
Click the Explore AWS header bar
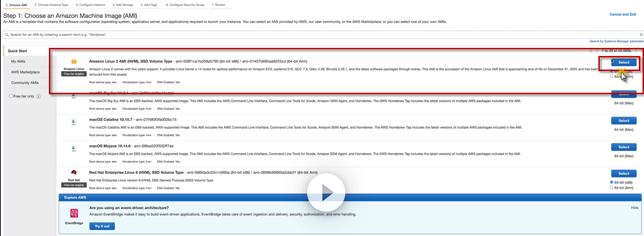350,198
